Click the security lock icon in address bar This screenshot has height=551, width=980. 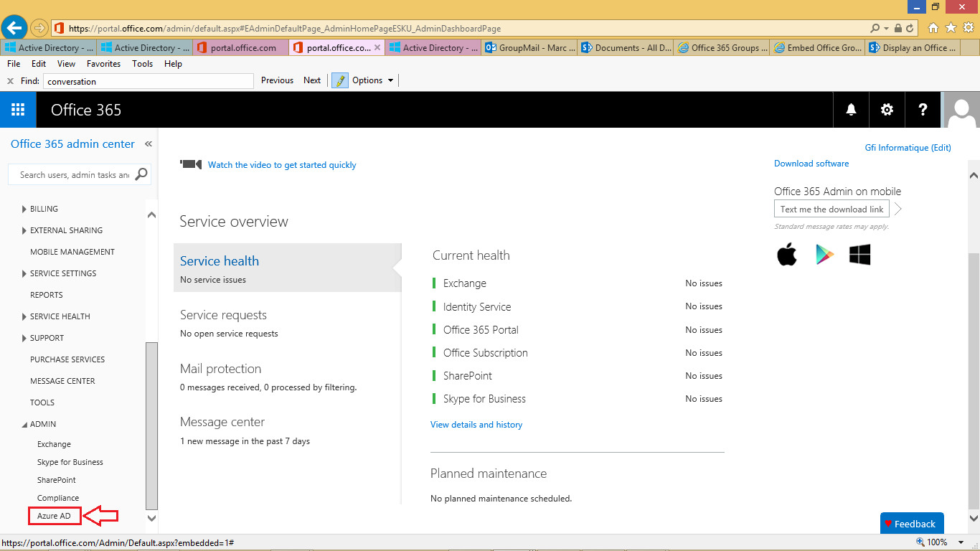click(x=898, y=29)
